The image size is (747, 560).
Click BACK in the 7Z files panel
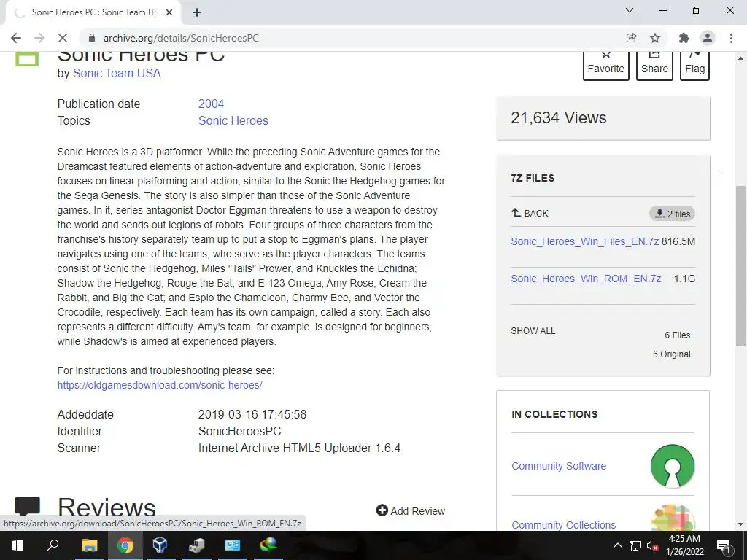530,214
